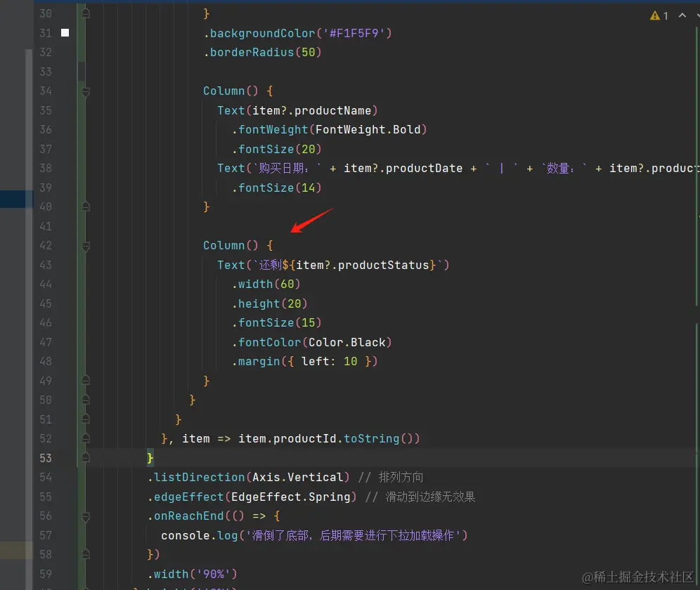Click the color swatch beside line 31
700x590 pixels.
point(65,32)
